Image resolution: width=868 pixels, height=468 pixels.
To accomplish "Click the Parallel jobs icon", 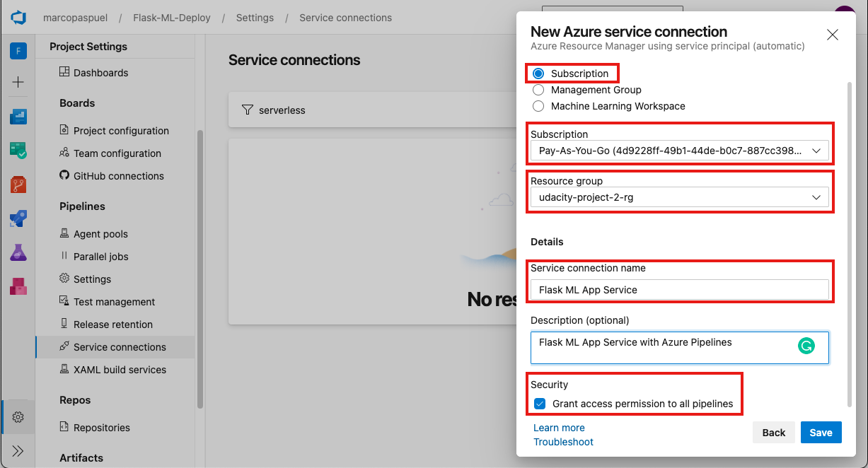I will click(x=64, y=256).
